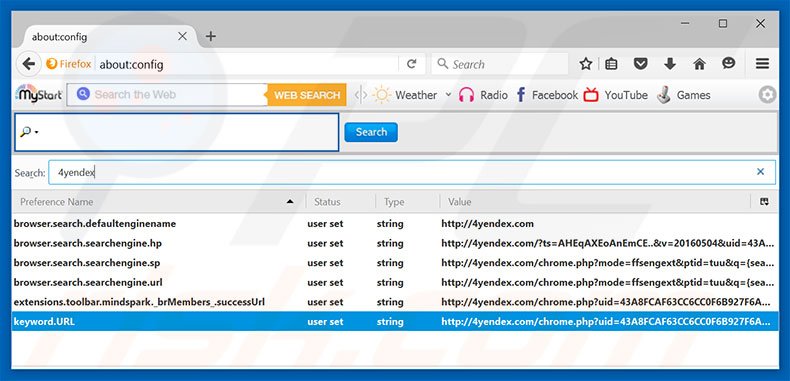Viewport: 790px width, 381px height.
Task: Click the Firefox identity icon
Action: click(x=51, y=64)
